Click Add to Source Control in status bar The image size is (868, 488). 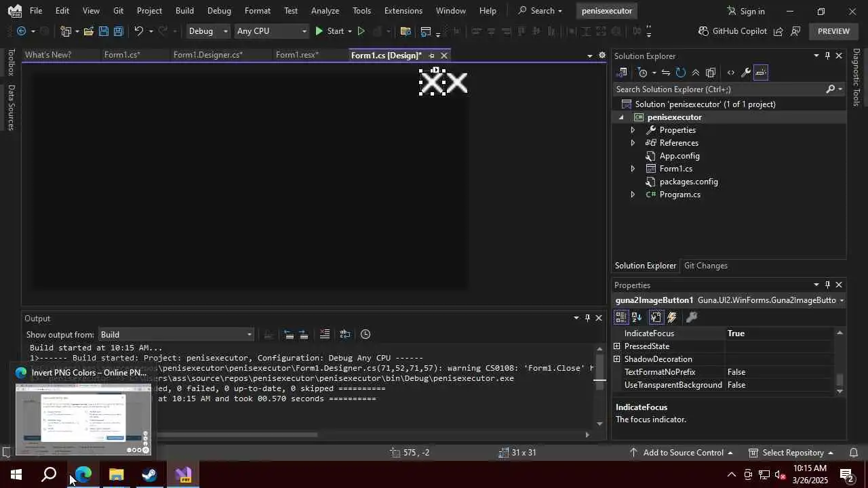[682, 453]
